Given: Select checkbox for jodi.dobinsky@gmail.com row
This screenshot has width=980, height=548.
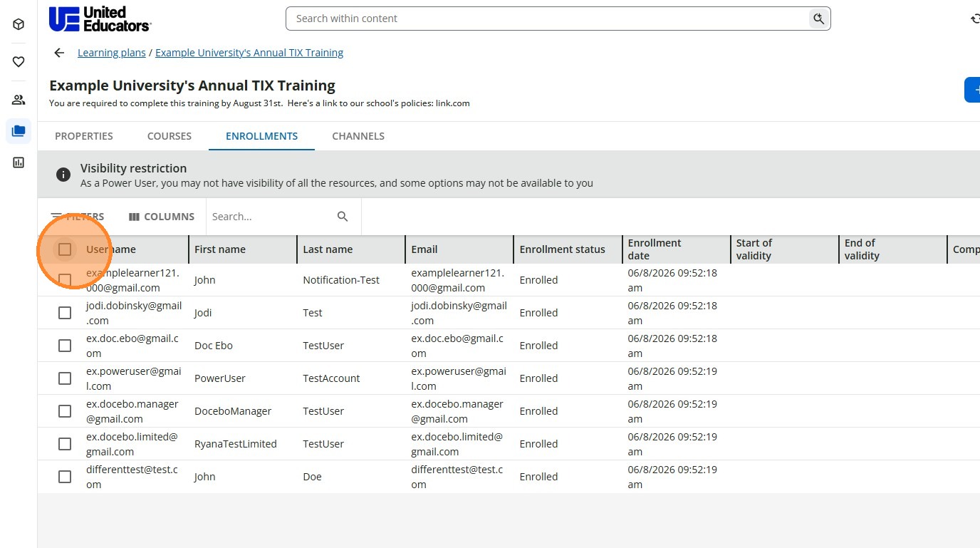Looking at the screenshot, I should coord(65,313).
